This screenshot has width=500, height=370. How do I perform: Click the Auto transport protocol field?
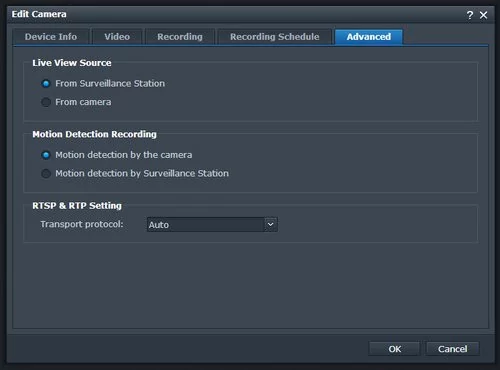212,224
